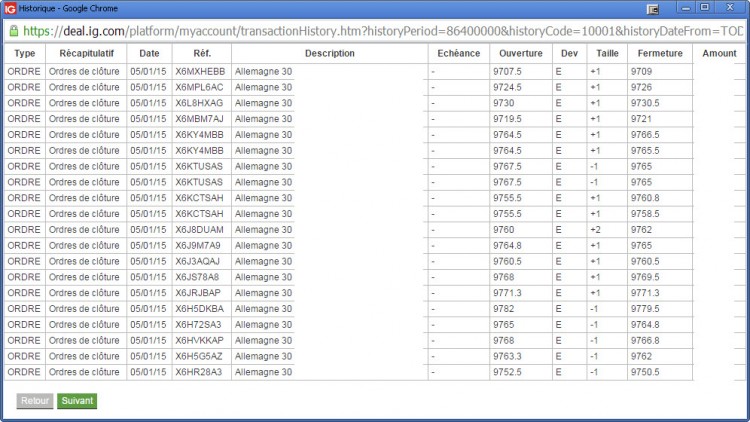Screen dimensions: 750x422
Task: Click closing price 9709
Action: (641, 72)
